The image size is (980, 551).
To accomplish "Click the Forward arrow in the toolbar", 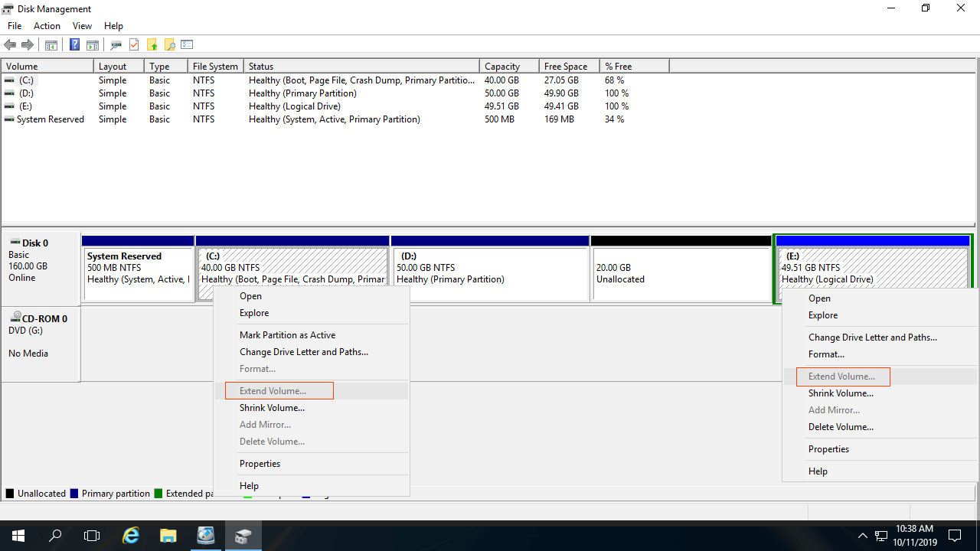I will point(28,45).
